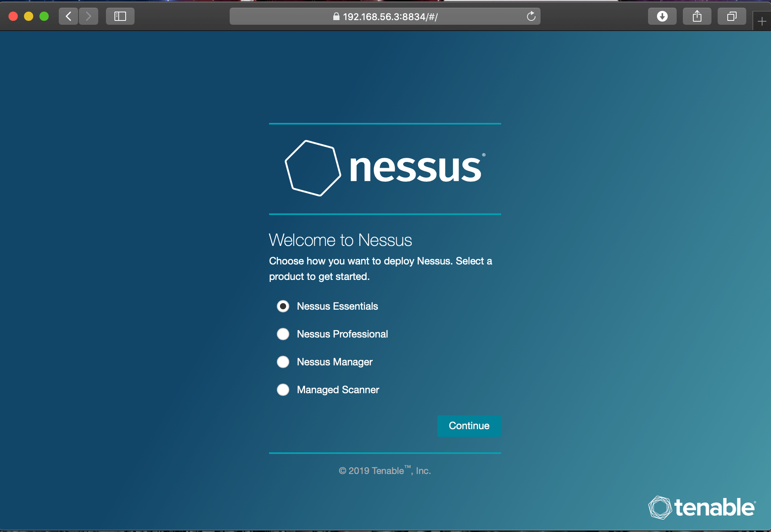771x532 pixels.
Task: Click the green zoom window control
Action: [x=45, y=16]
